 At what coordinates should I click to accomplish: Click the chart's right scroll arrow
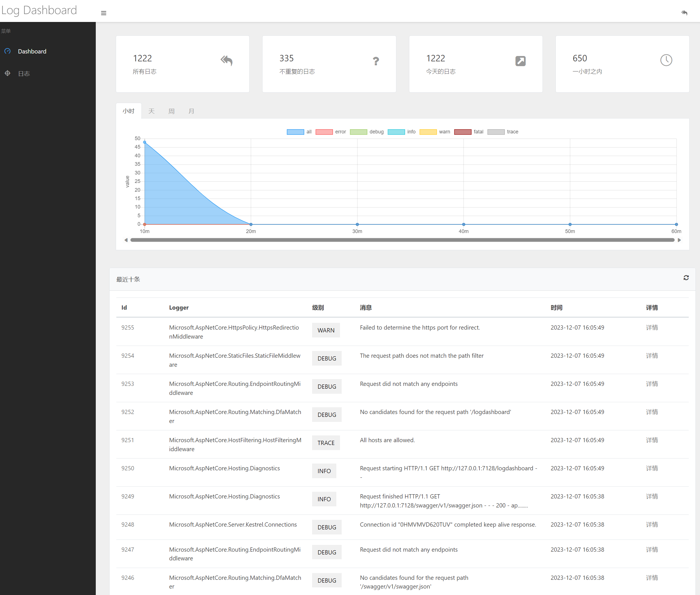pos(679,240)
